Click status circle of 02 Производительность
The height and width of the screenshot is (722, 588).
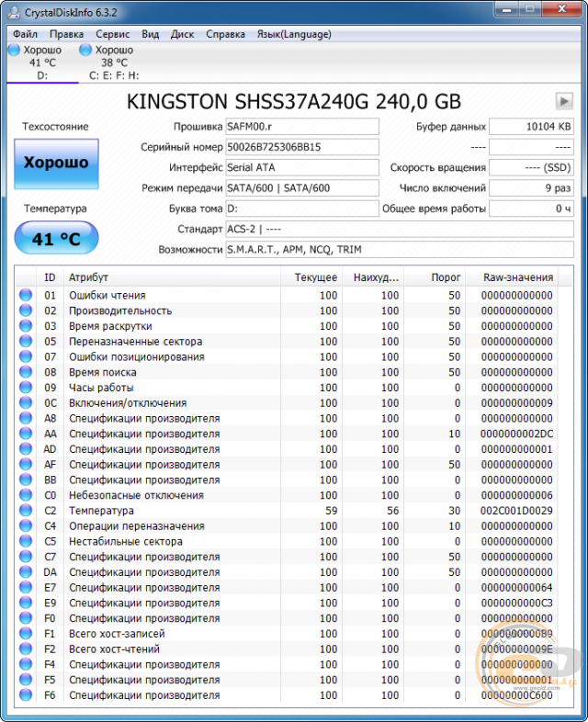26,310
